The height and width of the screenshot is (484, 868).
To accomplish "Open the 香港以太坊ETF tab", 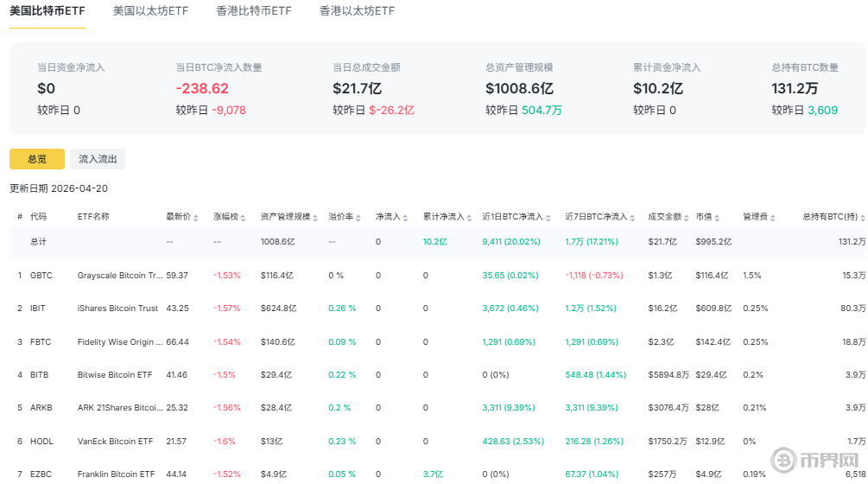I will 357,11.
